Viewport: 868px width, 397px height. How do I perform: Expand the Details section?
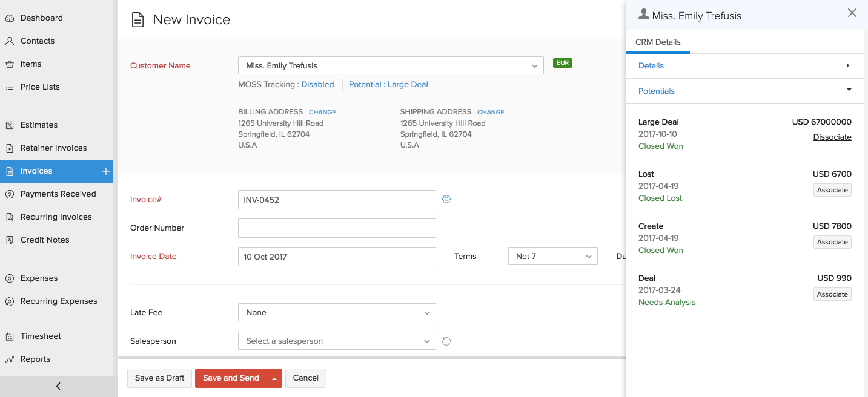[x=848, y=65]
